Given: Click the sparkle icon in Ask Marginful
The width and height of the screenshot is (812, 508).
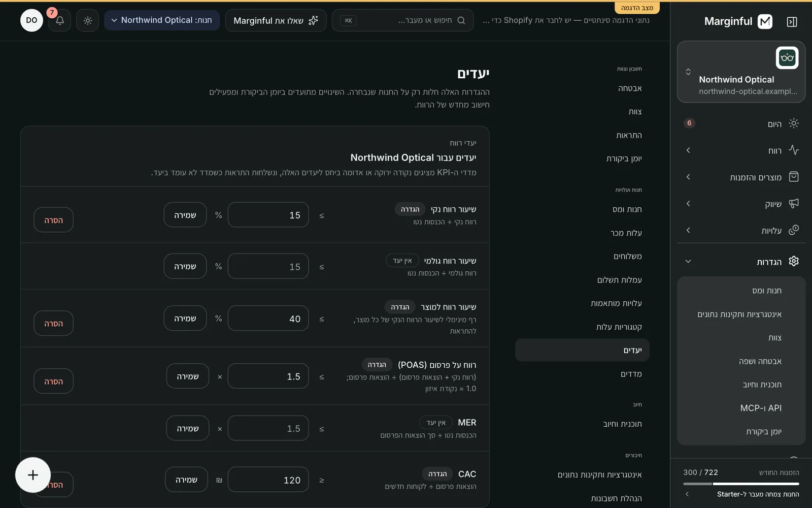Looking at the screenshot, I should [314, 20].
